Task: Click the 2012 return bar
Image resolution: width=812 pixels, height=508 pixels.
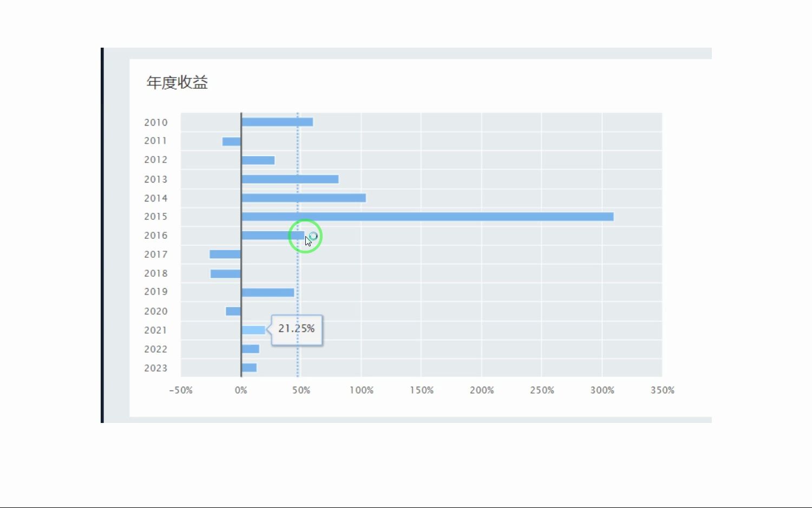Action: tap(258, 160)
